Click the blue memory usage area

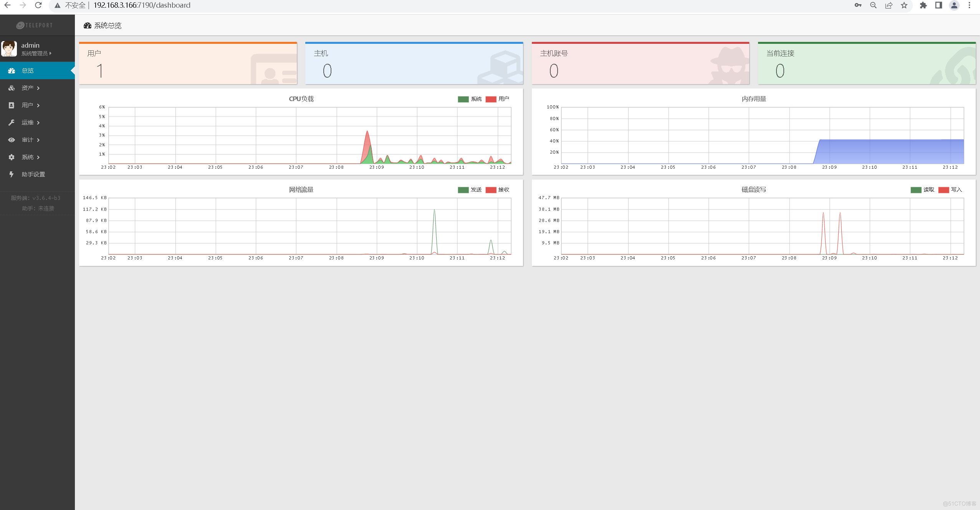(x=889, y=151)
